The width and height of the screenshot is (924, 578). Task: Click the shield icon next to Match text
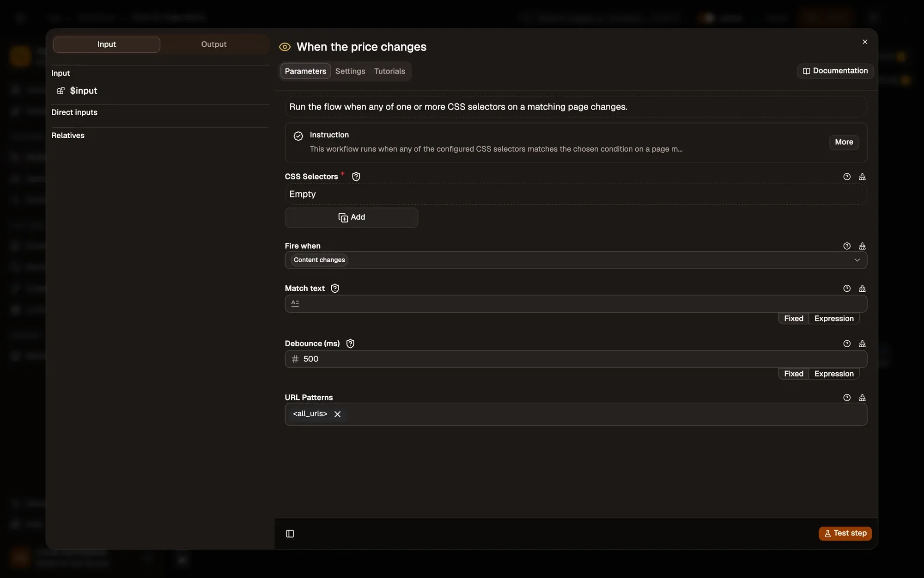click(335, 289)
